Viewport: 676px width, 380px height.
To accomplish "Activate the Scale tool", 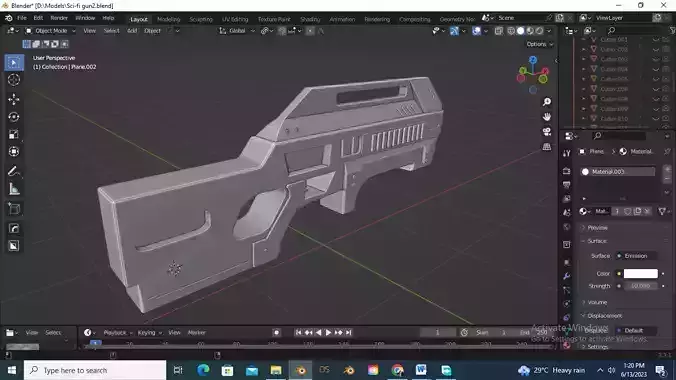I will (x=14, y=134).
